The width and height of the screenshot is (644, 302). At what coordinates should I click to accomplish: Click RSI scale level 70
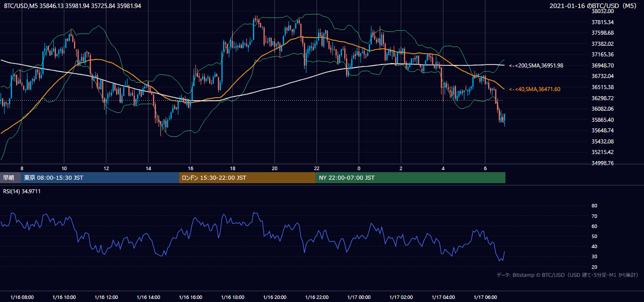pyautogui.click(x=594, y=216)
